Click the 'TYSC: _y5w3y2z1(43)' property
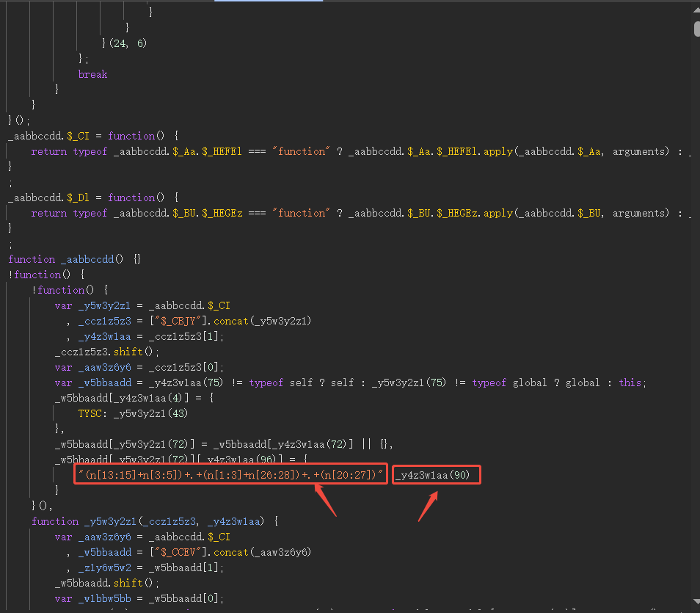700x613 pixels. 133,414
